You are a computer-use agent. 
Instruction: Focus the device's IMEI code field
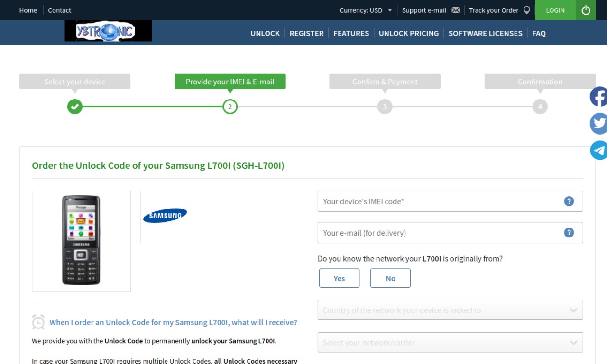click(x=450, y=201)
